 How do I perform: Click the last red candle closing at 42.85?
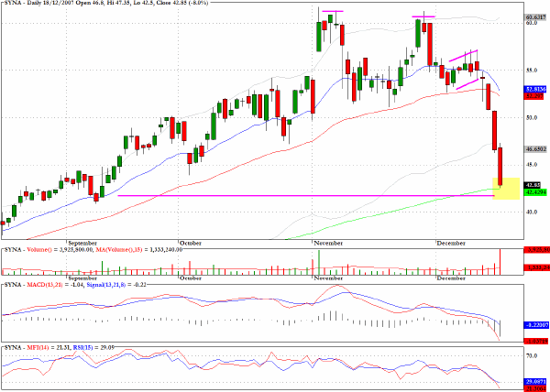pyautogui.click(x=500, y=167)
